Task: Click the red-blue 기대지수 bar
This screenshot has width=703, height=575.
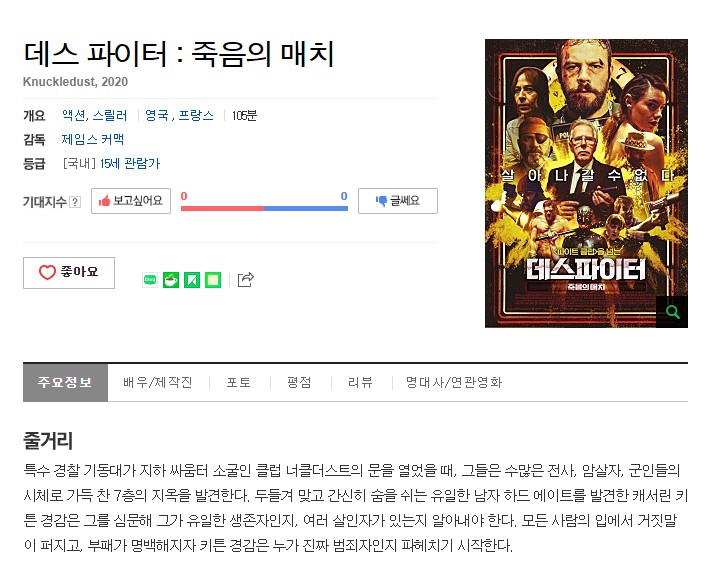Action: [x=264, y=208]
